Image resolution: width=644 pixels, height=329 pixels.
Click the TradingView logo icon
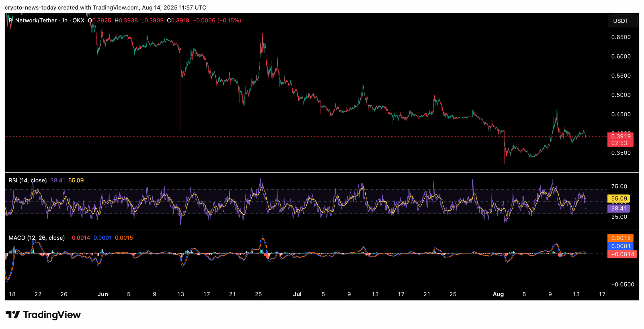[x=13, y=315]
